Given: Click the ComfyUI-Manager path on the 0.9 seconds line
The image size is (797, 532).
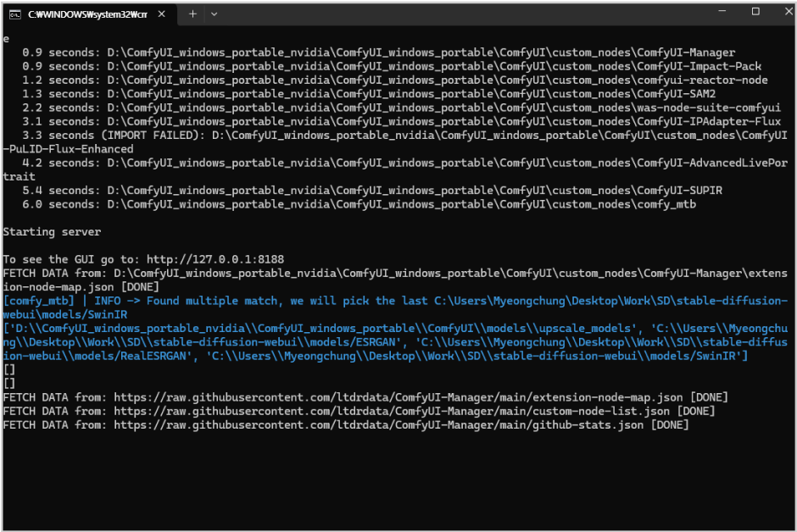Looking at the screenshot, I should click(x=421, y=53).
